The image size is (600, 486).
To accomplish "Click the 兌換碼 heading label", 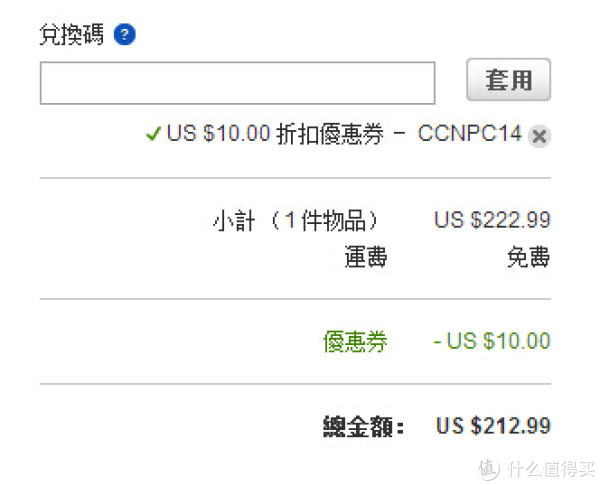I will click(72, 34).
